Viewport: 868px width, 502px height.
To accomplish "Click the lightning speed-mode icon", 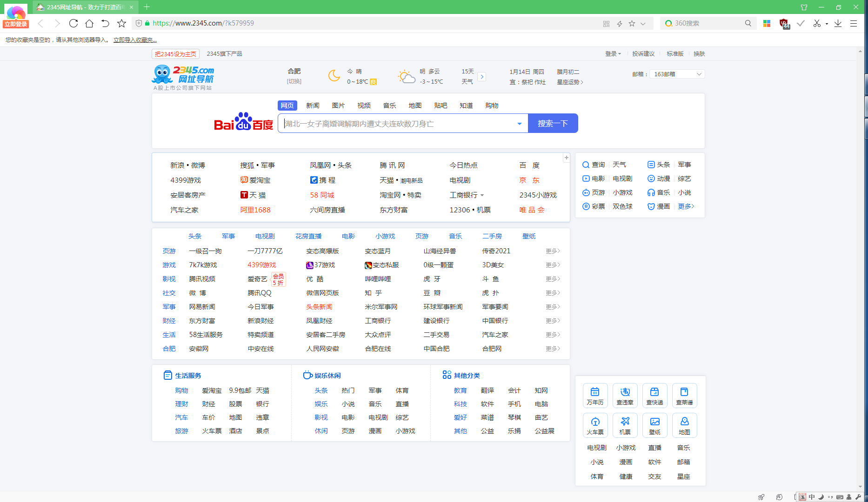I will click(620, 24).
